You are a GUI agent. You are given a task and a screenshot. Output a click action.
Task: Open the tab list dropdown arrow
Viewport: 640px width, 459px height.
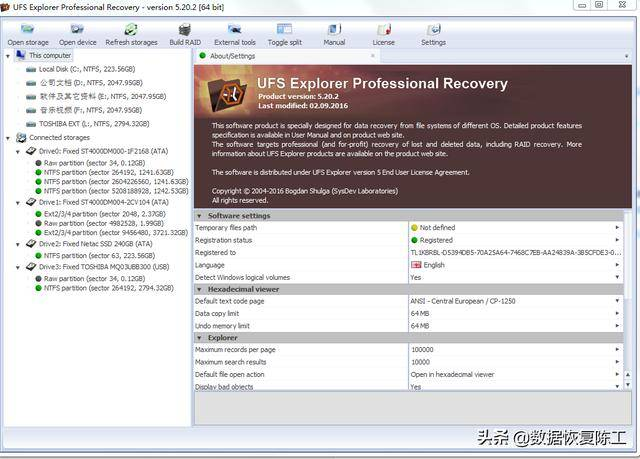[626, 56]
